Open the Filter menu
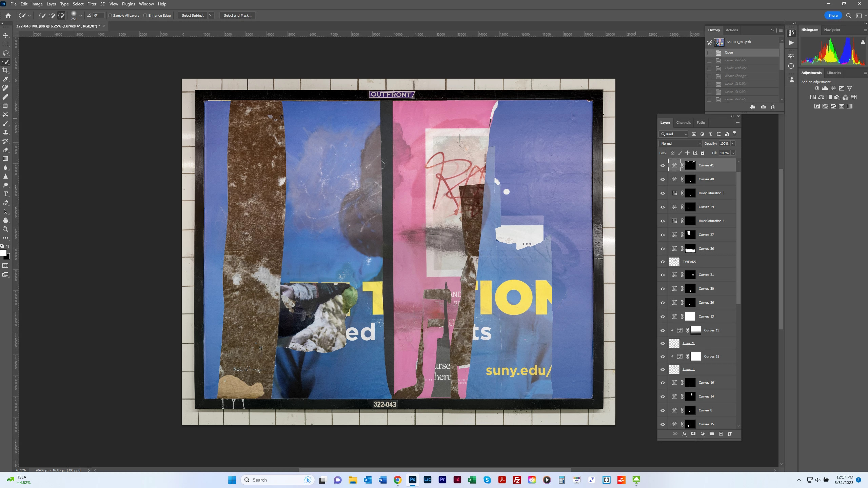Screen dimensions: 868x488 92,4
